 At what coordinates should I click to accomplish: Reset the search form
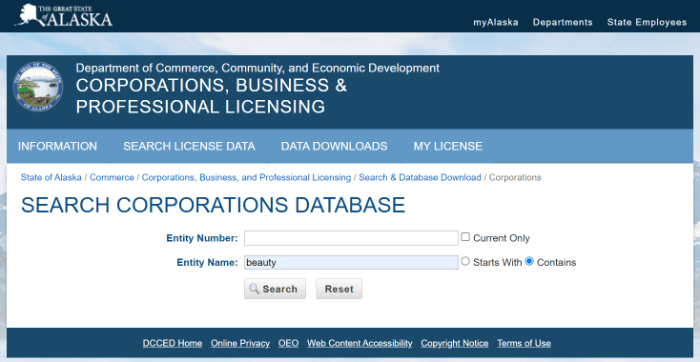339,289
